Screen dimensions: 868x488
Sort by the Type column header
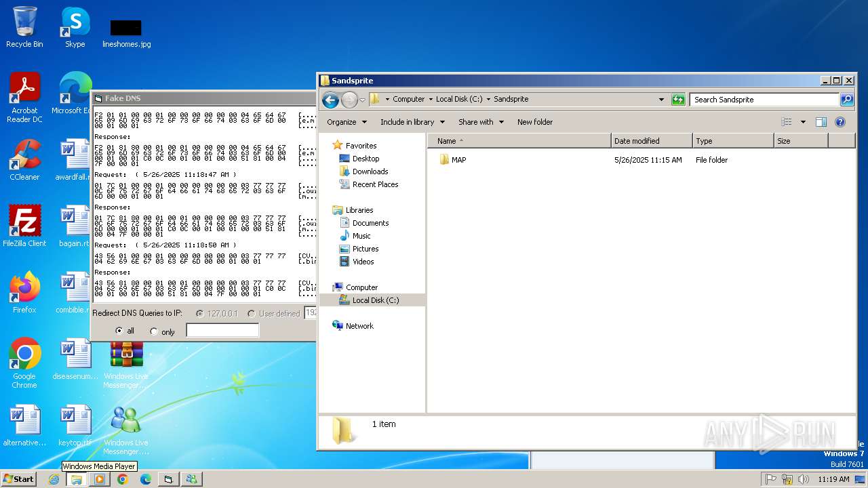tap(733, 141)
